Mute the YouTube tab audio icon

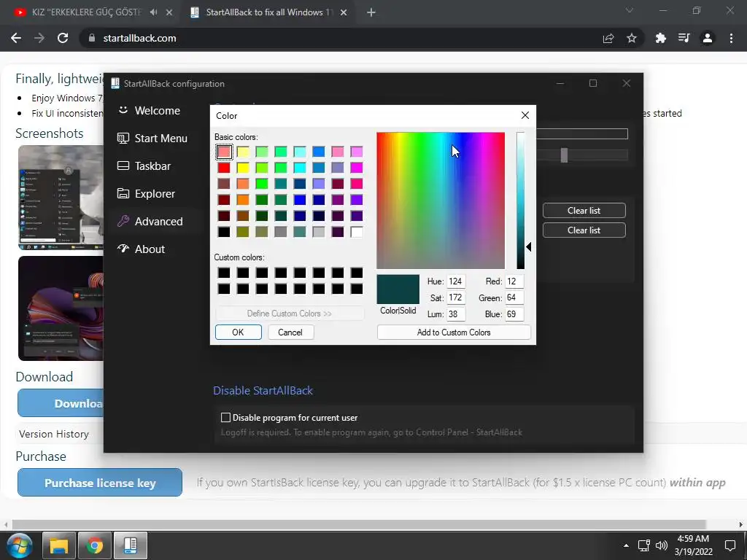point(153,12)
